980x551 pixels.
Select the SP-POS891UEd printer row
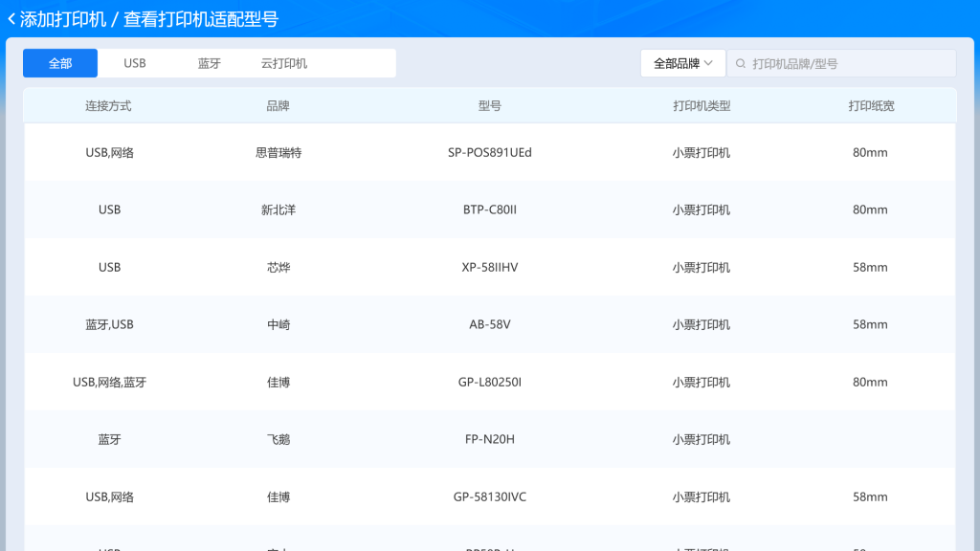(489, 152)
